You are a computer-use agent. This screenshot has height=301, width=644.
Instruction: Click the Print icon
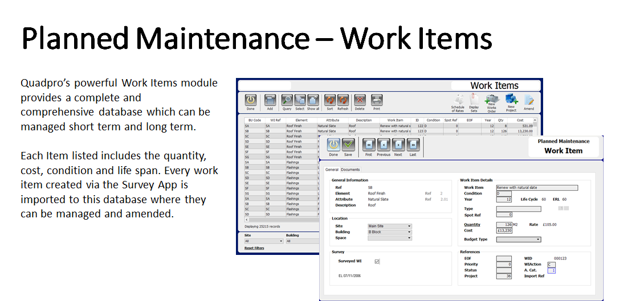(x=377, y=101)
